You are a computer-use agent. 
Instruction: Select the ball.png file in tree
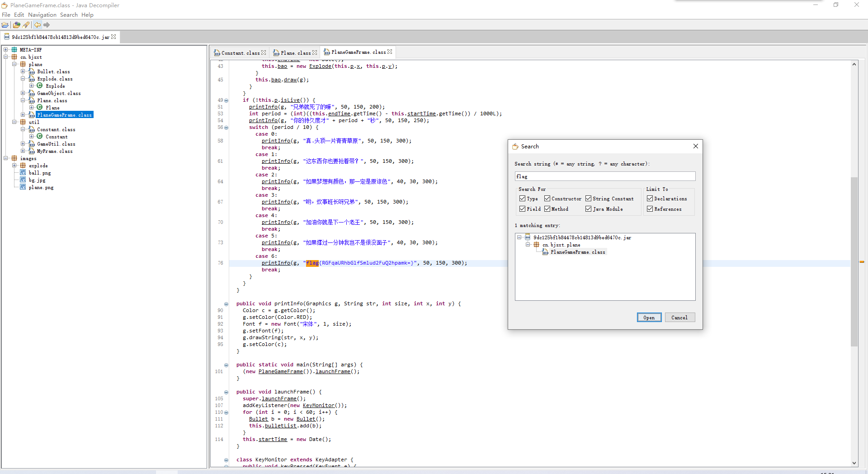[40, 173]
